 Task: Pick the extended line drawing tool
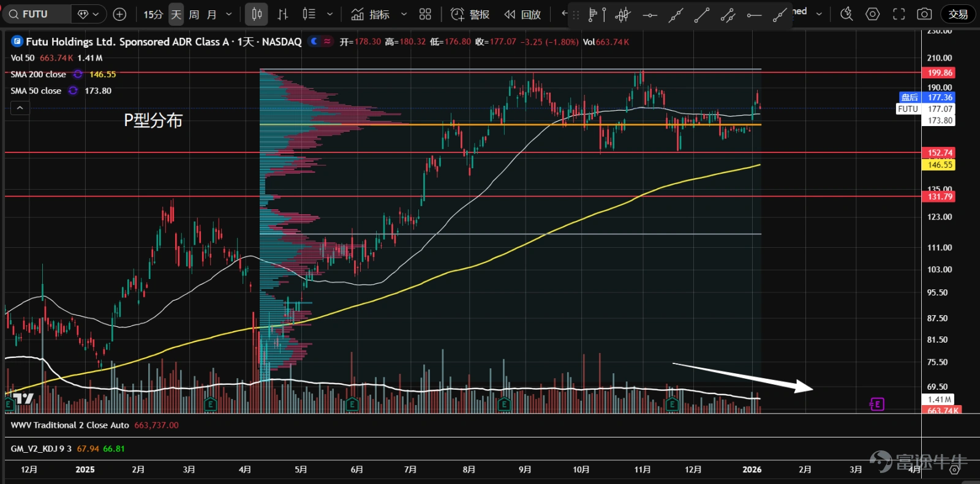pyautogui.click(x=676, y=15)
